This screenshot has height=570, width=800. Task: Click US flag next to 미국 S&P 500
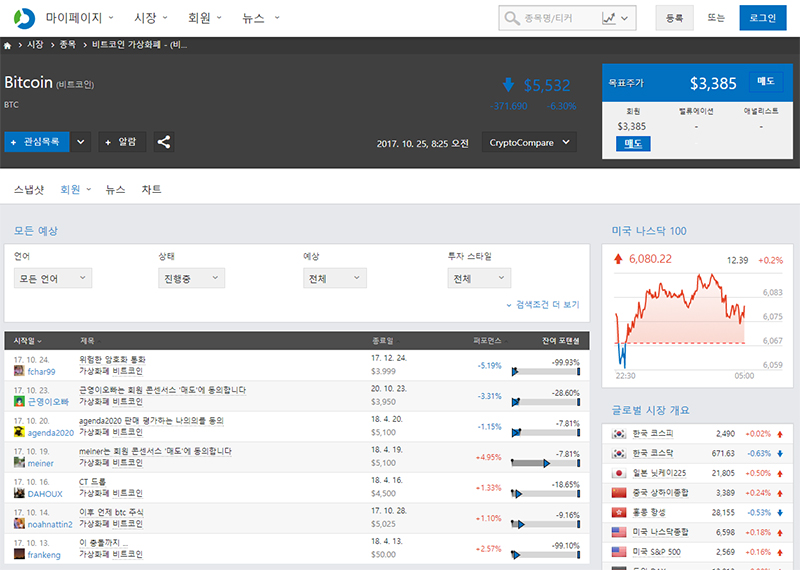click(618, 552)
